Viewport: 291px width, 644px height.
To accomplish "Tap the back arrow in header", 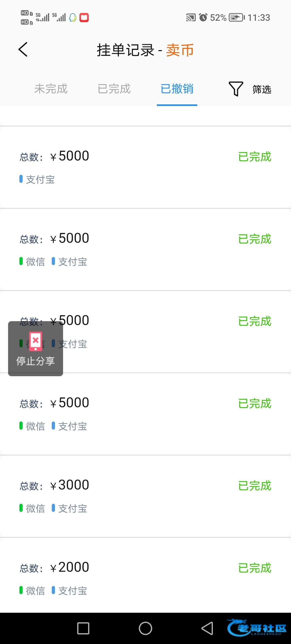I will [23, 50].
